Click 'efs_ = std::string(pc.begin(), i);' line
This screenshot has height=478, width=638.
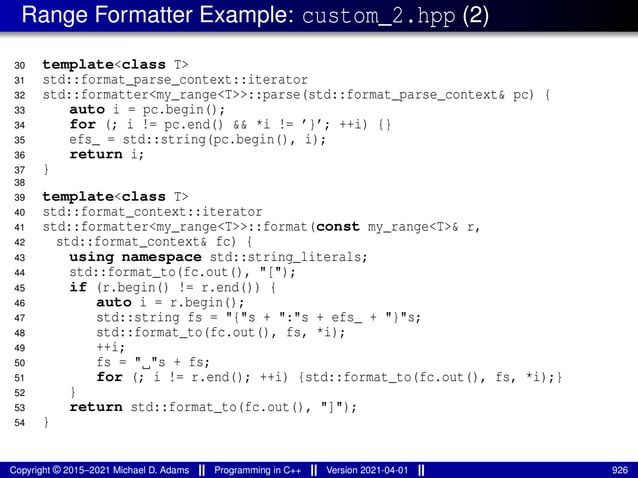point(198,140)
